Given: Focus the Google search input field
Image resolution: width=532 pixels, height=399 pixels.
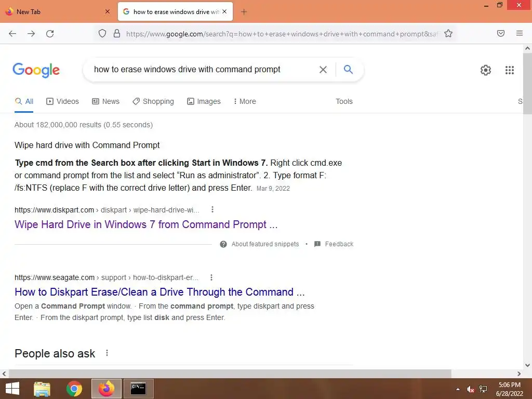Looking at the screenshot, I should (204, 70).
